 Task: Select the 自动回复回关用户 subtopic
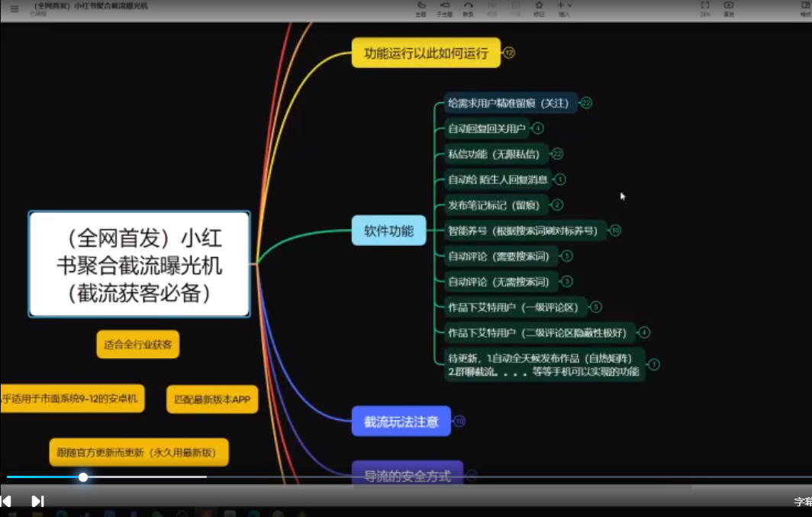point(486,128)
